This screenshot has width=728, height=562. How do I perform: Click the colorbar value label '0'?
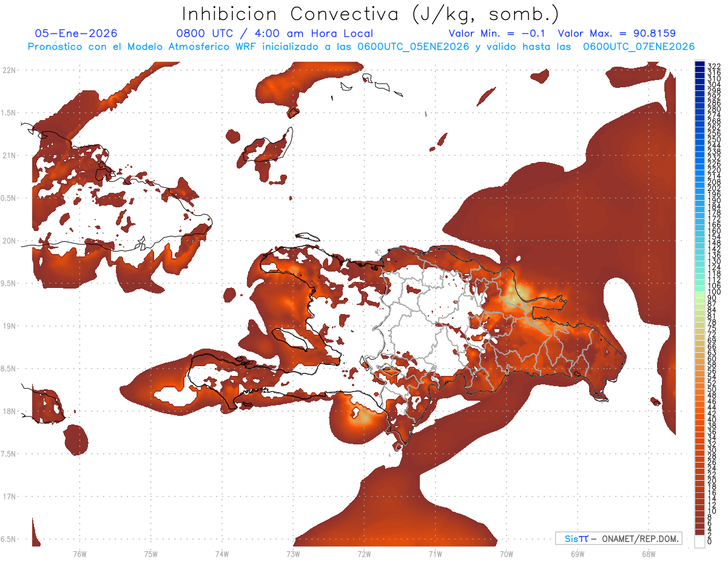click(x=710, y=541)
